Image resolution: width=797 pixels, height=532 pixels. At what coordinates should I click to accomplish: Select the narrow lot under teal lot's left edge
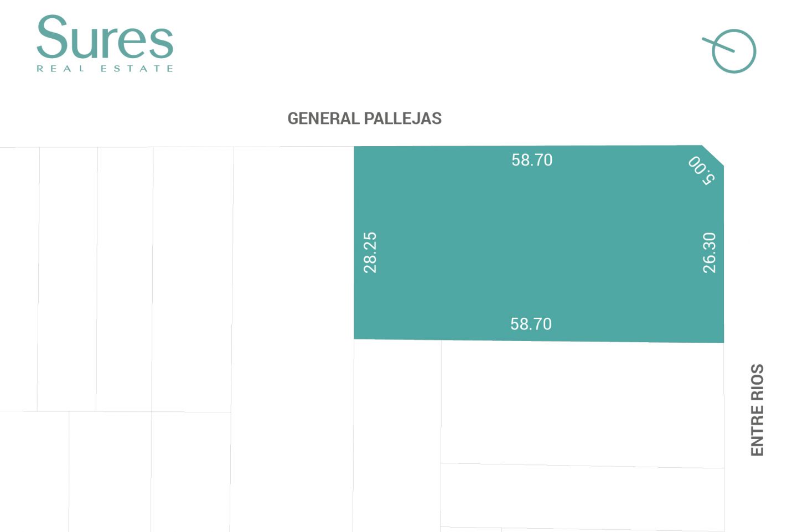click(397, 436)
